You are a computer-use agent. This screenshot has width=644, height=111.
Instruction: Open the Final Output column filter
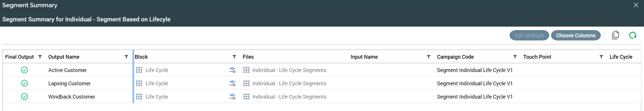40,57
